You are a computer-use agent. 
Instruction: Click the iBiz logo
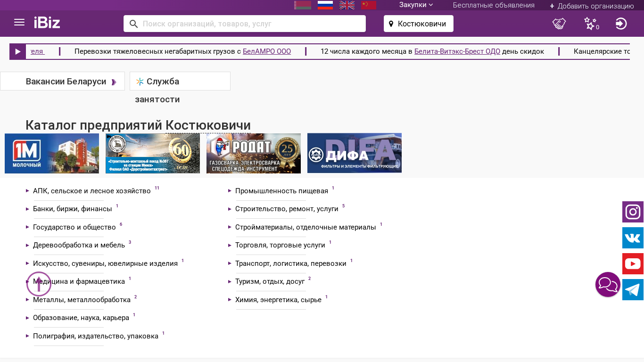(x=47, y=23)
